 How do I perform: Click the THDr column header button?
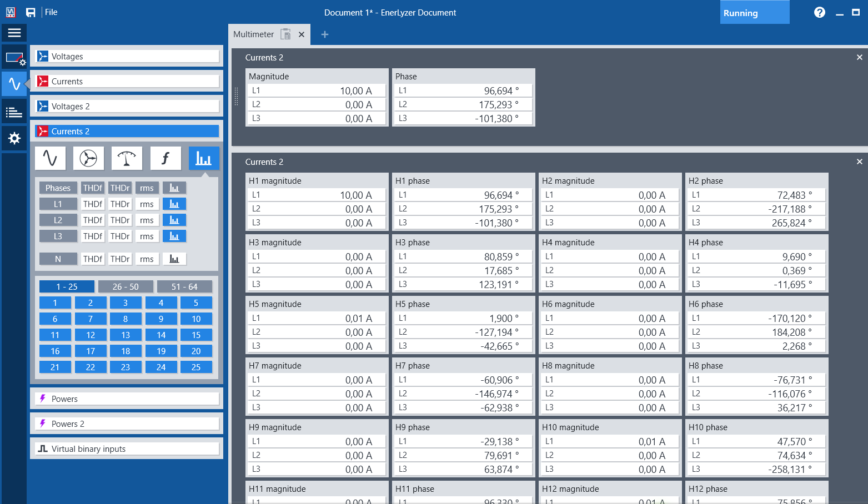point(120,188)
